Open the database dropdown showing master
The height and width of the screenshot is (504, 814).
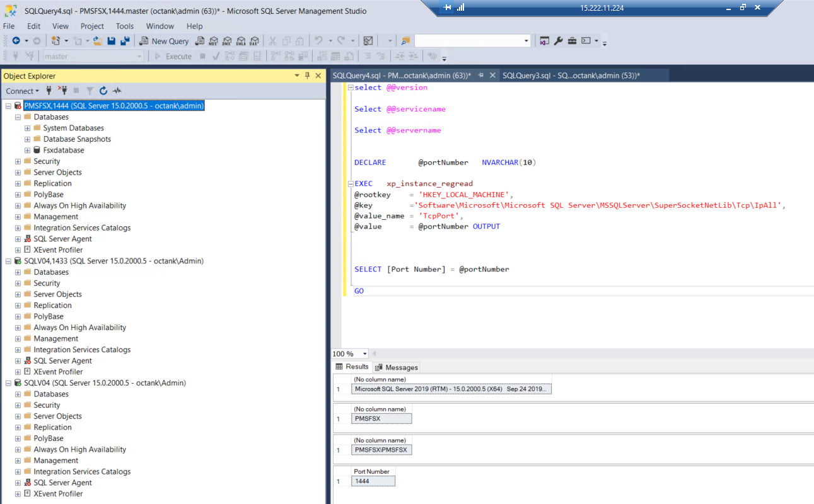[140, 55]
